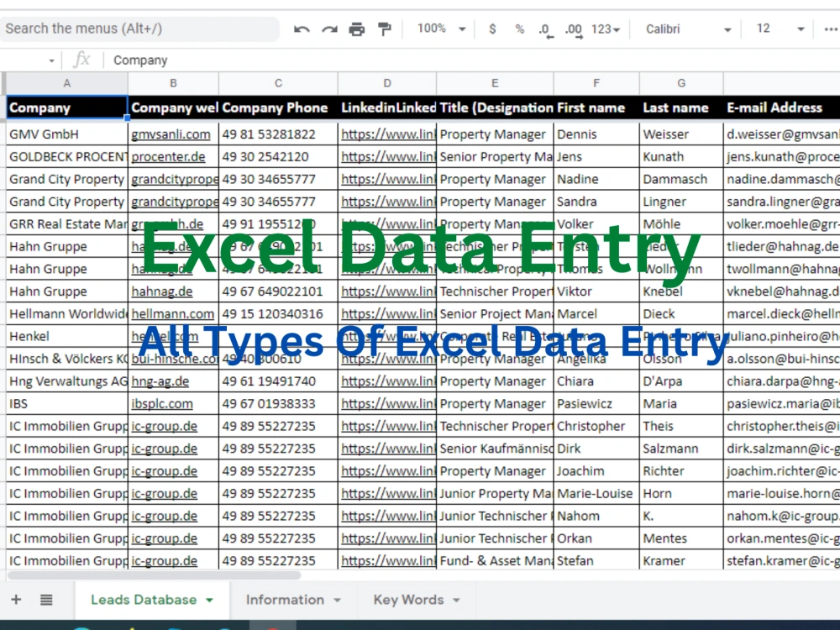The image size is (840, 630).
Task: Open the More toolbar options ellipsis
Action: tap(830, 28)
